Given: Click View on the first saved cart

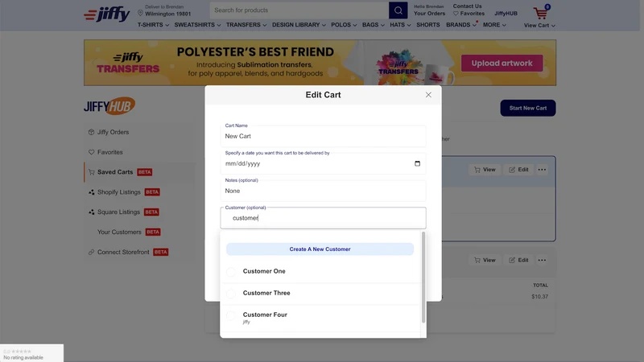Looking at the screenshot, I should pos(485,170).
